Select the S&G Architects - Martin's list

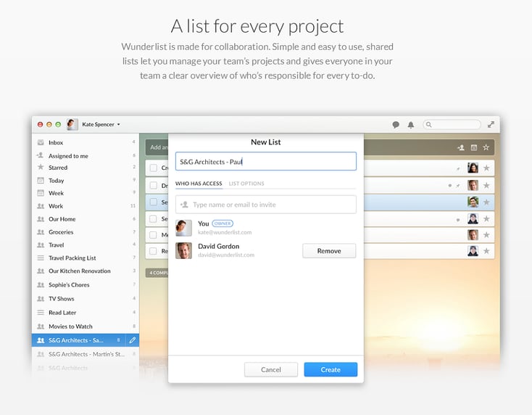tap(86, 354)
